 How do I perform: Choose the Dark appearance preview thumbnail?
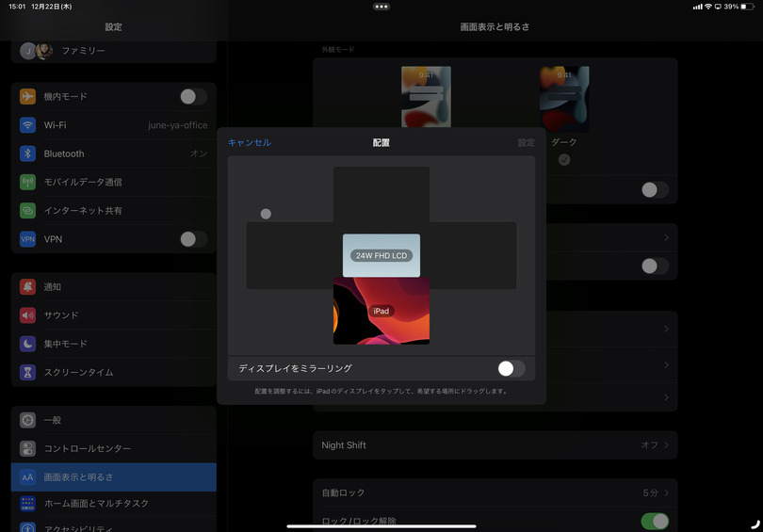pyautogui.click(x=564, y=99)
